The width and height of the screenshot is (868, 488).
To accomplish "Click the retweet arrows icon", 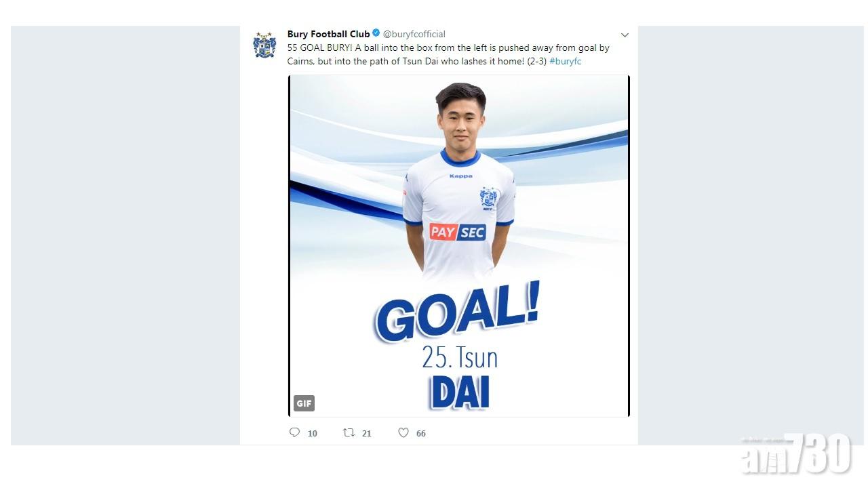I will tap(349, 432).
